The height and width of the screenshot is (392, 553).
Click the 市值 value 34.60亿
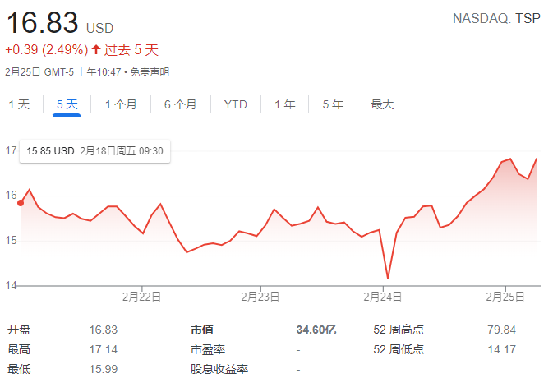coord(316,330)
